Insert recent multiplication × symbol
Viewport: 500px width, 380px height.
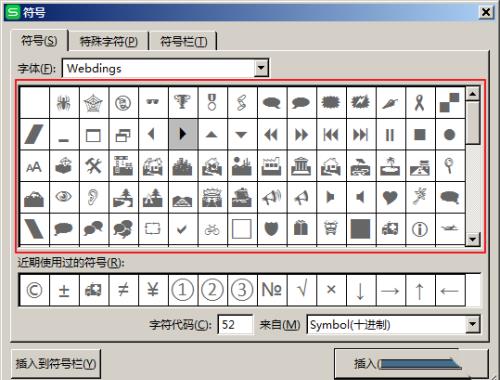coord(331,290)
